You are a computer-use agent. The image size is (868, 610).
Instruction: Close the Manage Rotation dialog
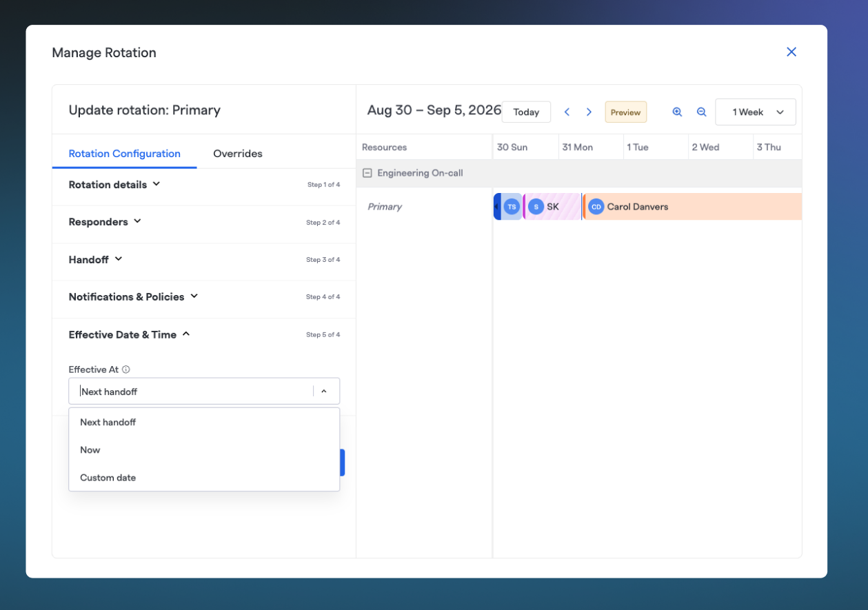click(791, 52)
